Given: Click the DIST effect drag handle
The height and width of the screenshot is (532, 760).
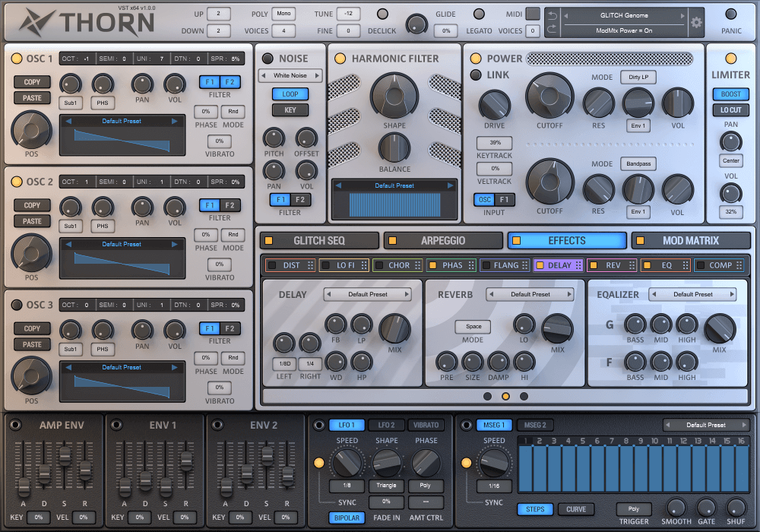Looking at the screenshot, I should (310, 265).
